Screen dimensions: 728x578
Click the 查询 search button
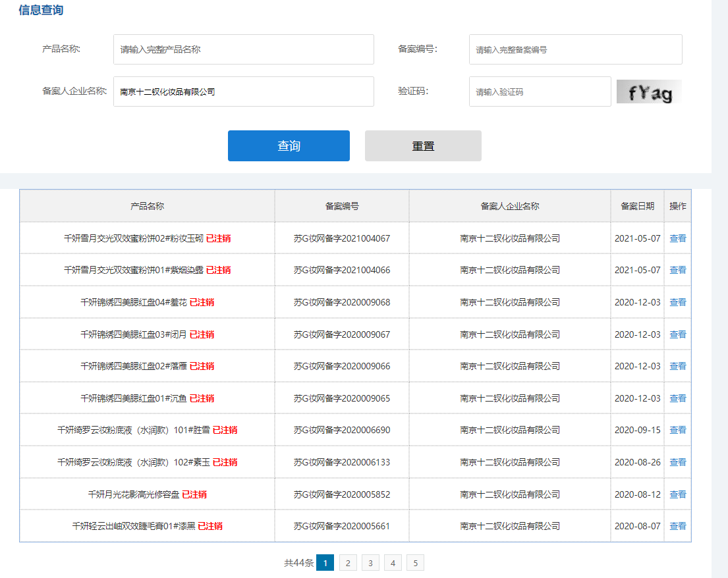coord(289,145)
